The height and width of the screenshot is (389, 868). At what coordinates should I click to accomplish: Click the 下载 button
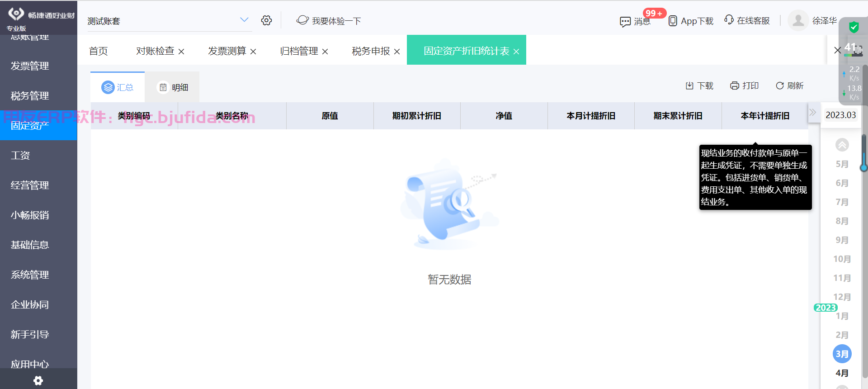click(699, 85)
